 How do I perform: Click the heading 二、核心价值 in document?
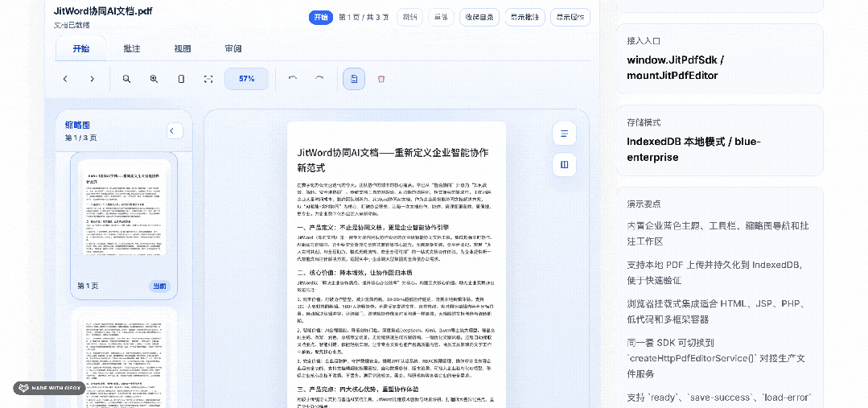tap(355, 272)
